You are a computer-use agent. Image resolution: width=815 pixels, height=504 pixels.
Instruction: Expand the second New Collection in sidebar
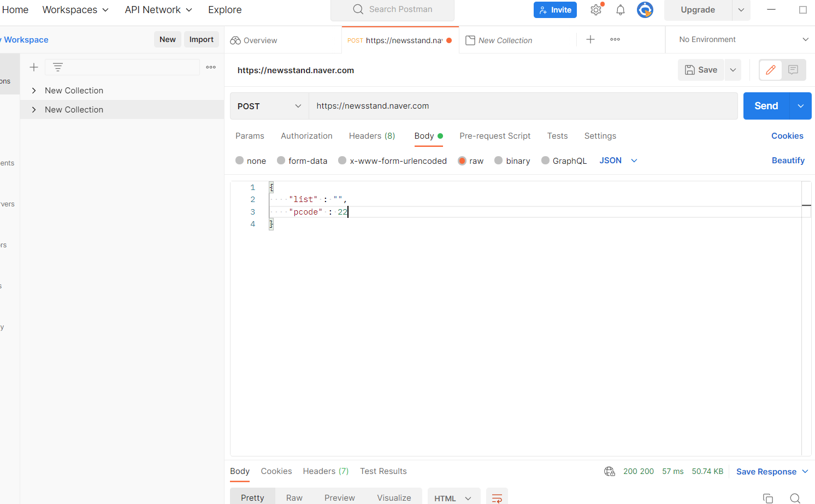(34, 110)
